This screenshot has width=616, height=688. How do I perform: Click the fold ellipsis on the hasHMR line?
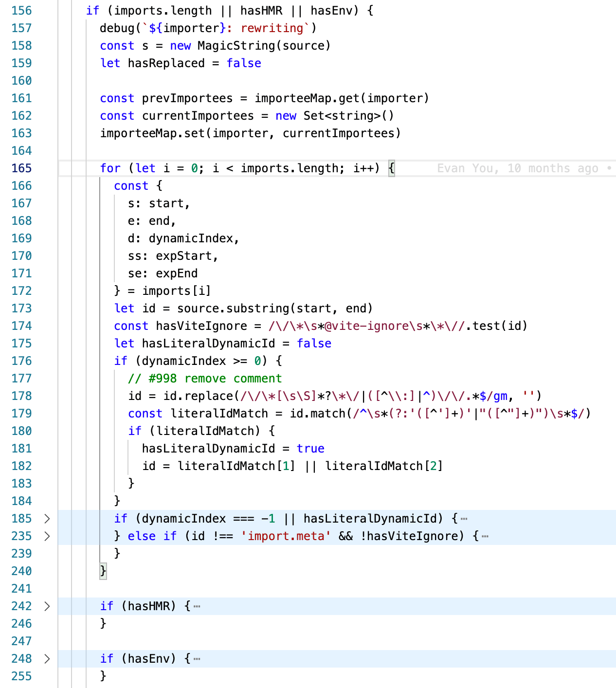(x=197, y=606)
